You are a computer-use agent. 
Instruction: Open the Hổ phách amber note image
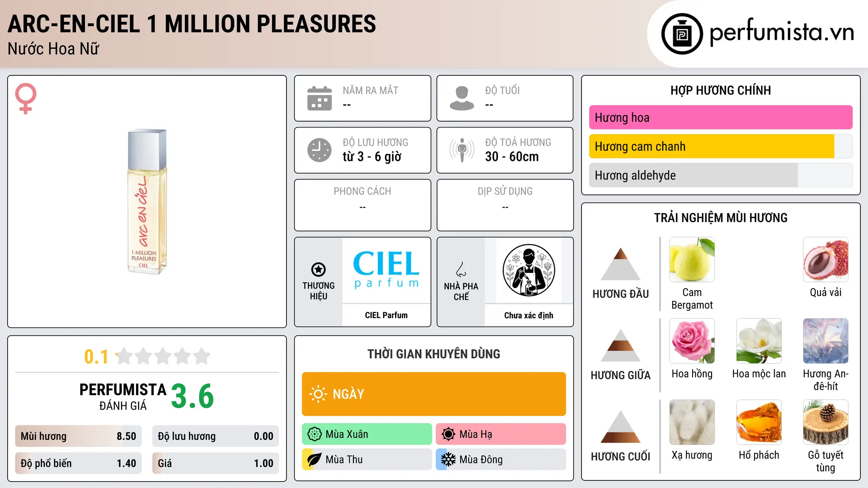coord(759,422)
